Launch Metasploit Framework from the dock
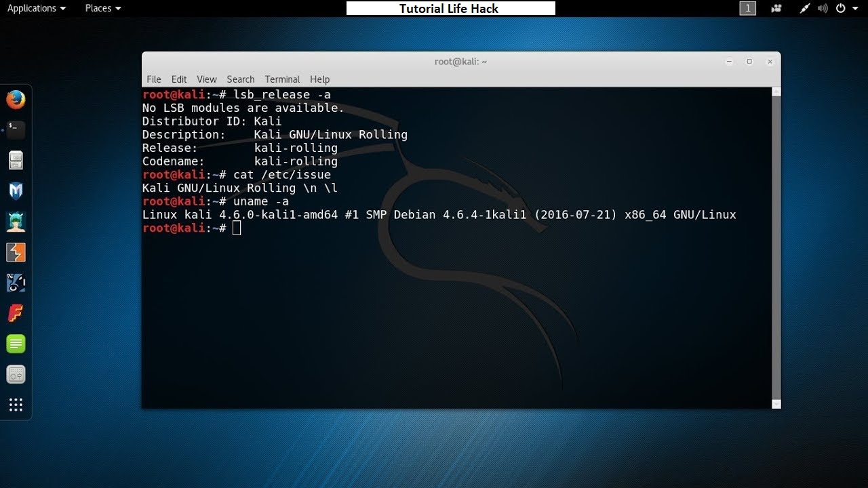Viewport: 868px width, 488px height. [x=16, y=190]
